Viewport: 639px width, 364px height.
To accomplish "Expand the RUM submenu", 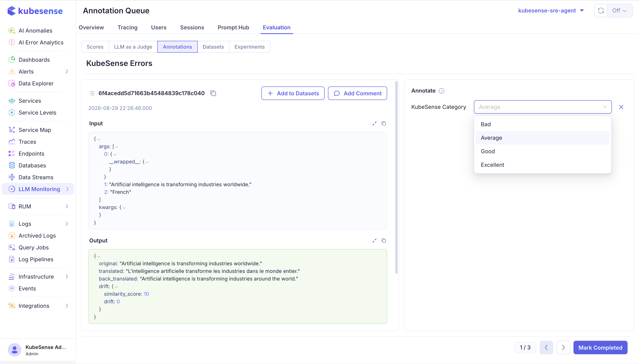I will [x=67, y=206].
